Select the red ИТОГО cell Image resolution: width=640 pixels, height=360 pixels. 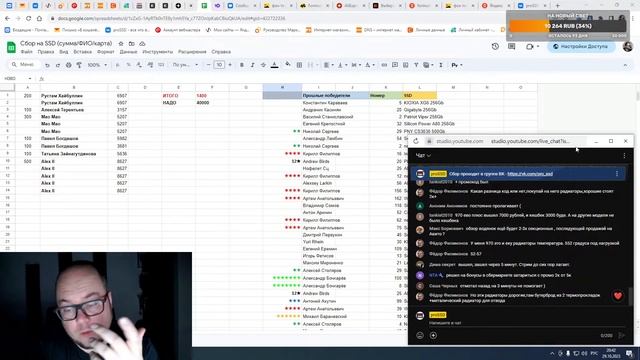178,96
